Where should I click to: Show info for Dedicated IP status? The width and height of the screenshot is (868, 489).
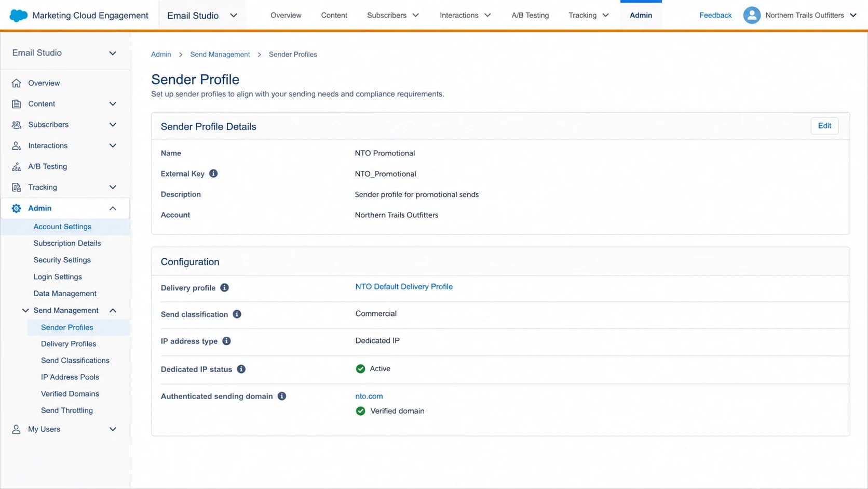pos(241,369)
